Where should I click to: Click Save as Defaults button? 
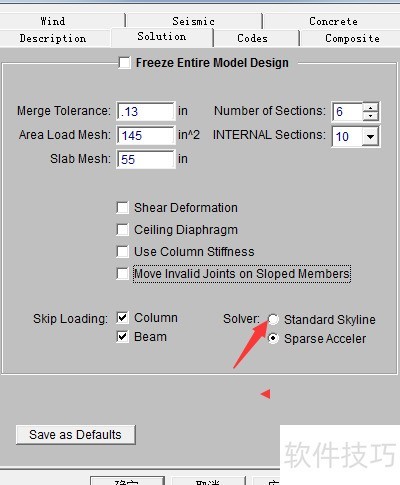coord(76,435)
